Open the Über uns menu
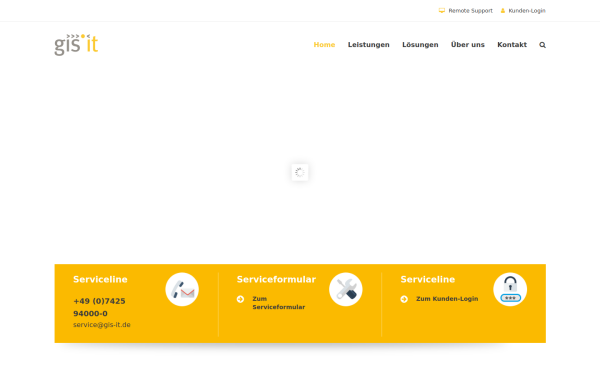This screenshot has width=600, height=375. pos(468,45)
